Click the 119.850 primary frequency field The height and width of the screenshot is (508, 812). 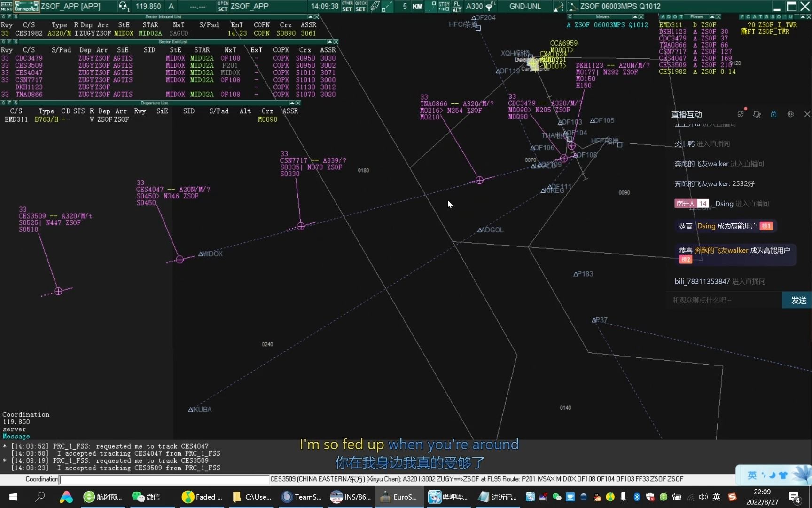tap(148, 6)
